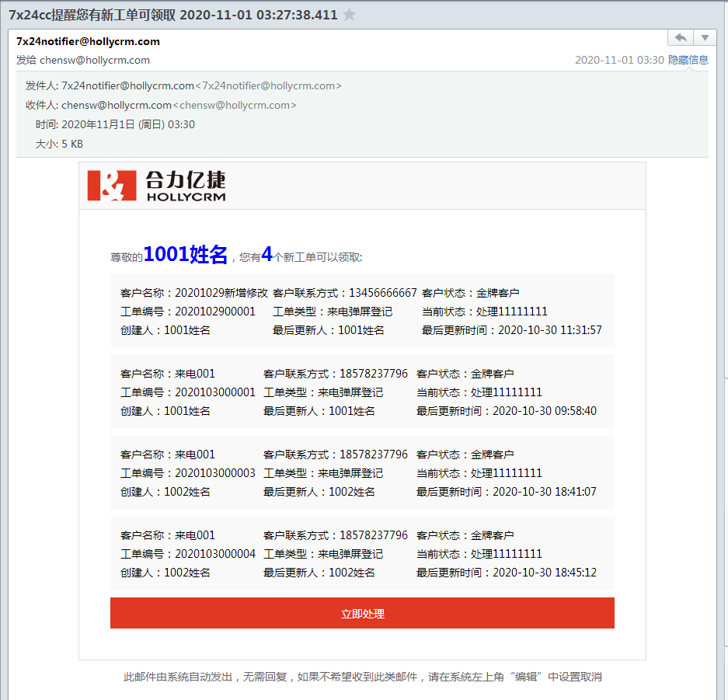Screen dimensions: 728x700
Task: Click 隐藏信息 to hide header details
Action: point(688,60)
